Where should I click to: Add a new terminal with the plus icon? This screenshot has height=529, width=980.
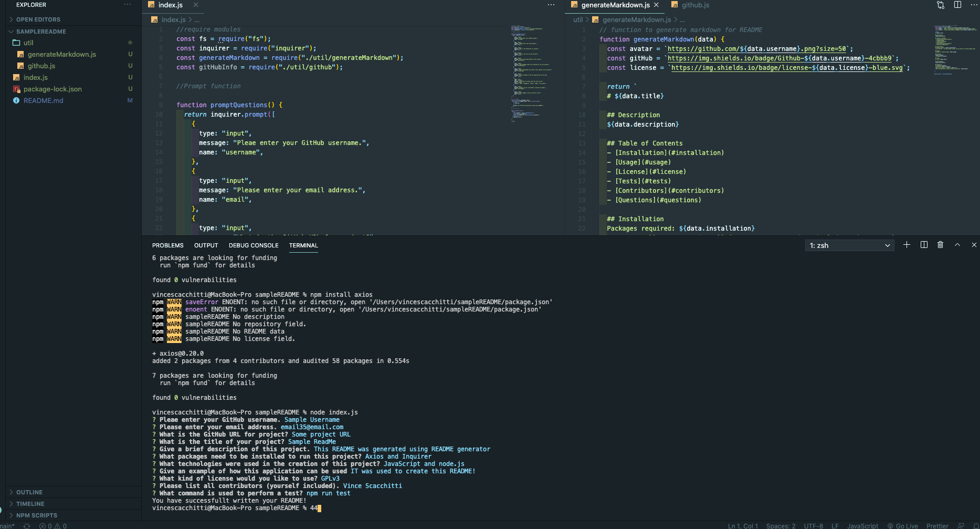(x=907, y=245)
